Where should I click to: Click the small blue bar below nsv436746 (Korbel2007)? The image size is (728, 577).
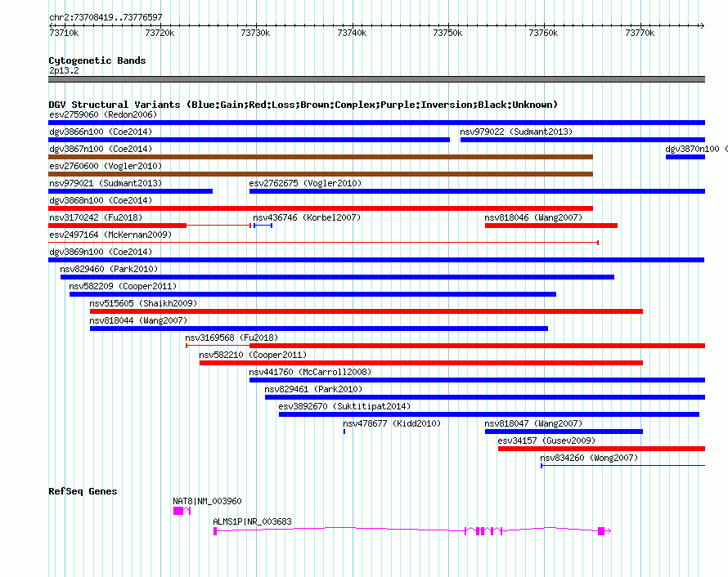[x=263, y=226]
